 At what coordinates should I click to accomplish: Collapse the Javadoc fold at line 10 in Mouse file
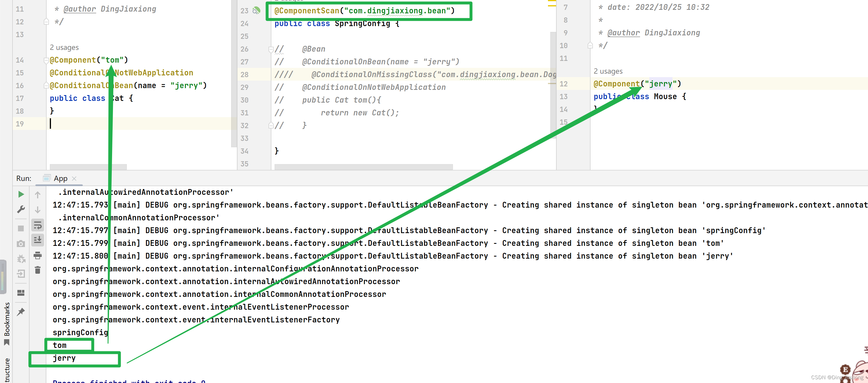(590, 46)
